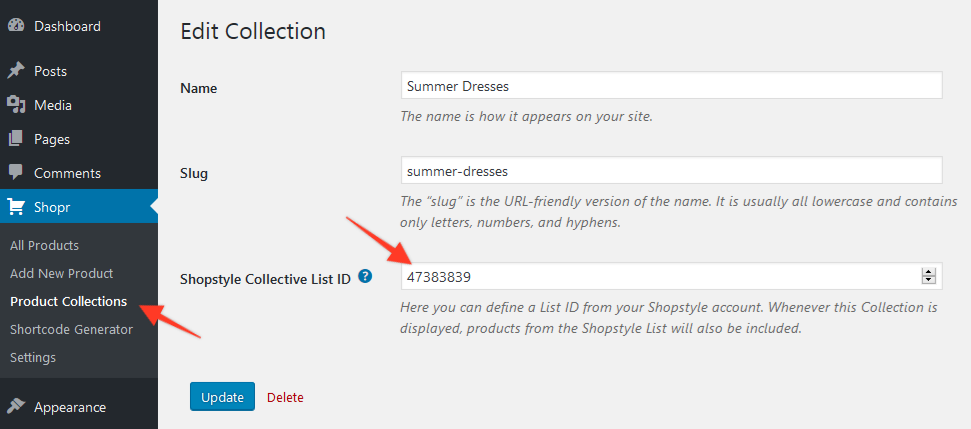This screenshot has height=429, width=971.
Task: Click the List ID help question icon
Action: point(365,276)
